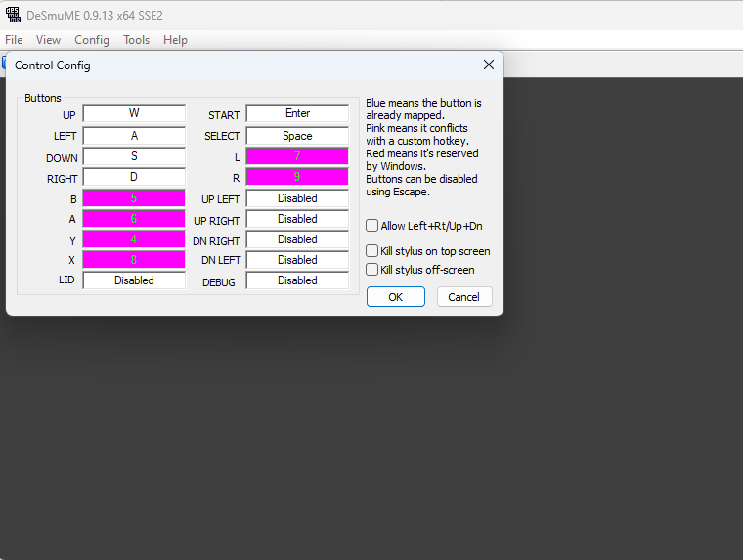Click the DEBUG mapping field
Viewport: 743px width, 560px height.
(297, 280)
